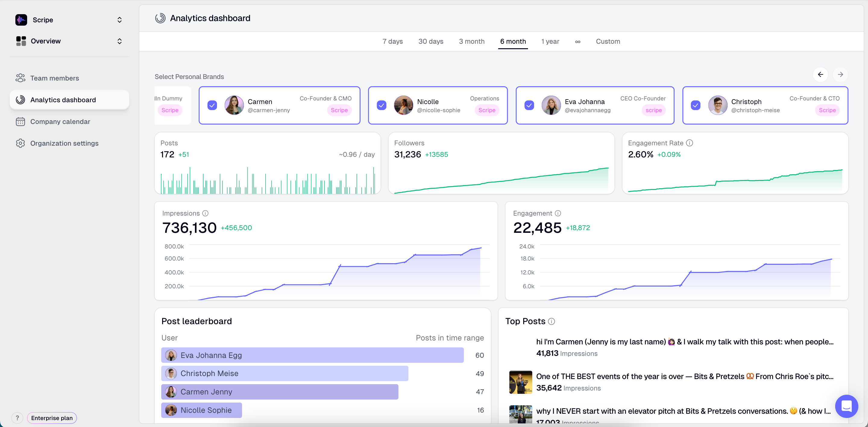Uncheck Carmen's personal brand checkbox

coord(212,106)
